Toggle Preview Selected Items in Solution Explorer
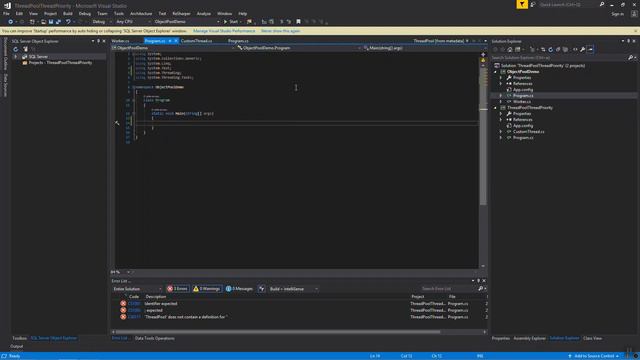Screen dimensions: 640x360 point(590,49)
